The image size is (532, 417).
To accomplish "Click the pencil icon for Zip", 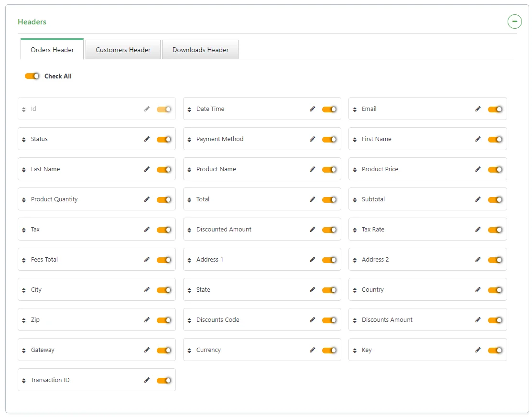I will click(147, 320).
